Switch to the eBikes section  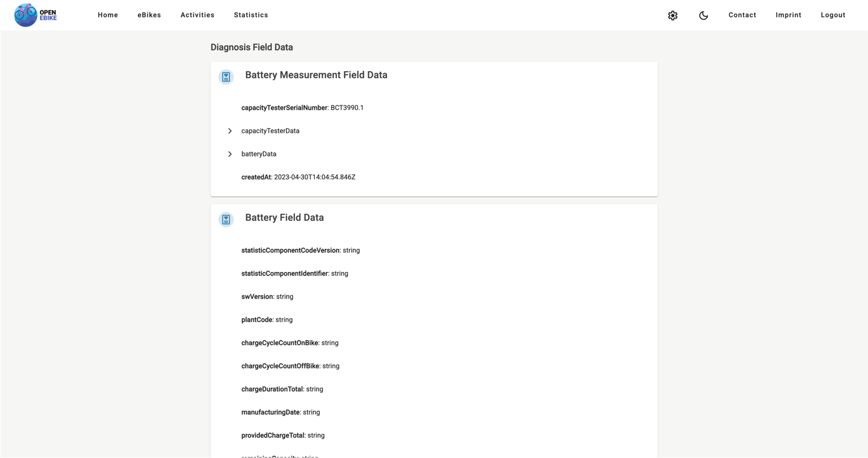(149, 15)
